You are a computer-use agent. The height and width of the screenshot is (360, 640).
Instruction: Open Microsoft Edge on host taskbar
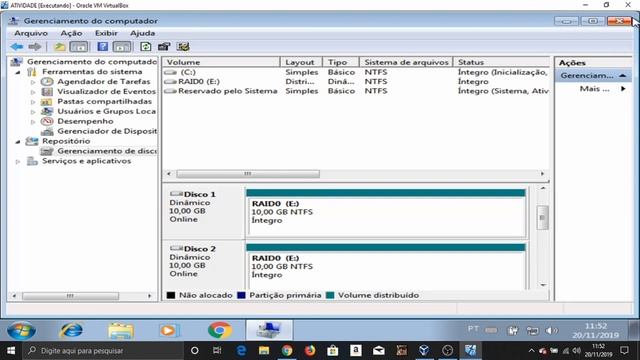(x=241, y=350)
